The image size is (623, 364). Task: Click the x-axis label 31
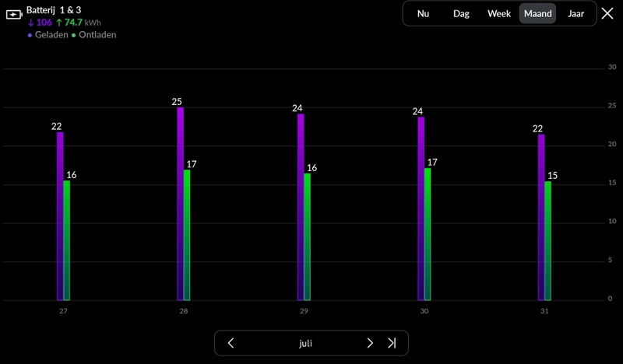point(544,311)
